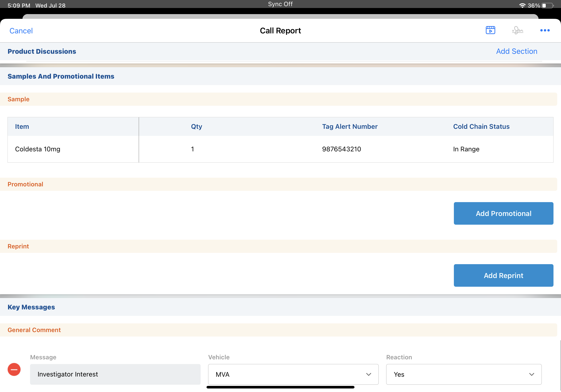The image size is (561, 392).
Task: Remove the Investigator Interest key message
Action: click(x=14, y=369)
